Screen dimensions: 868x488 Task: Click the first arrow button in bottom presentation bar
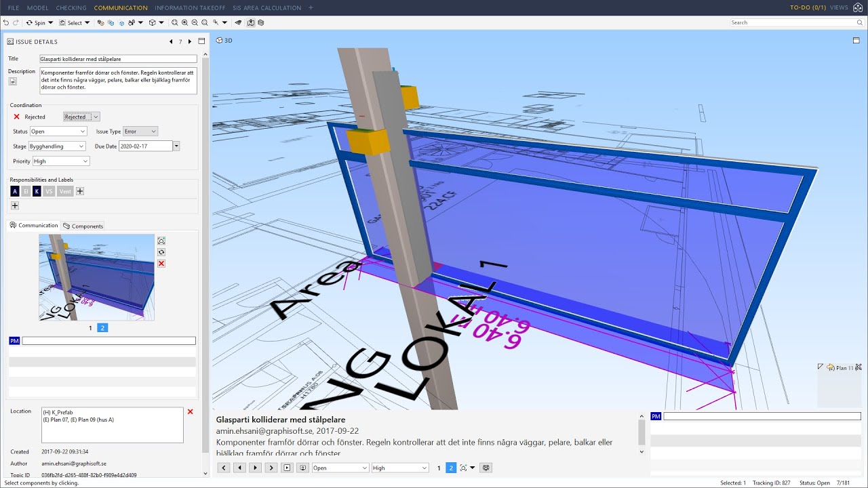pyautogui.click(x=223, y=468)
